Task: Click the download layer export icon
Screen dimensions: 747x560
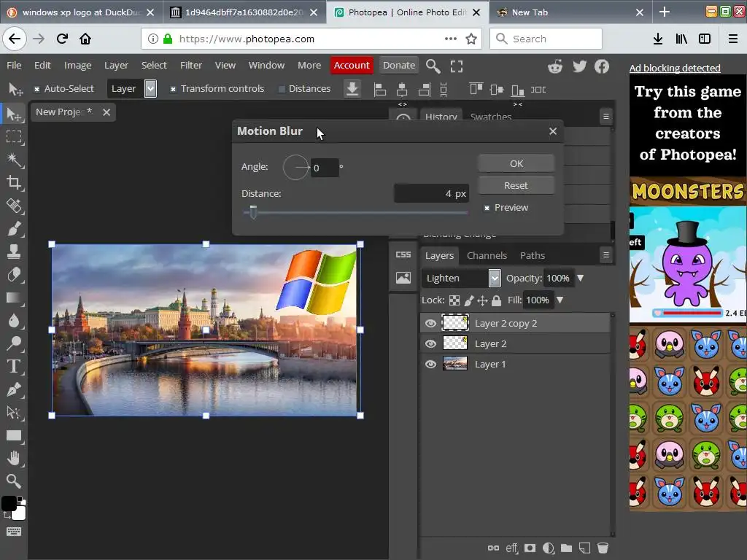Action: point(352,89)
